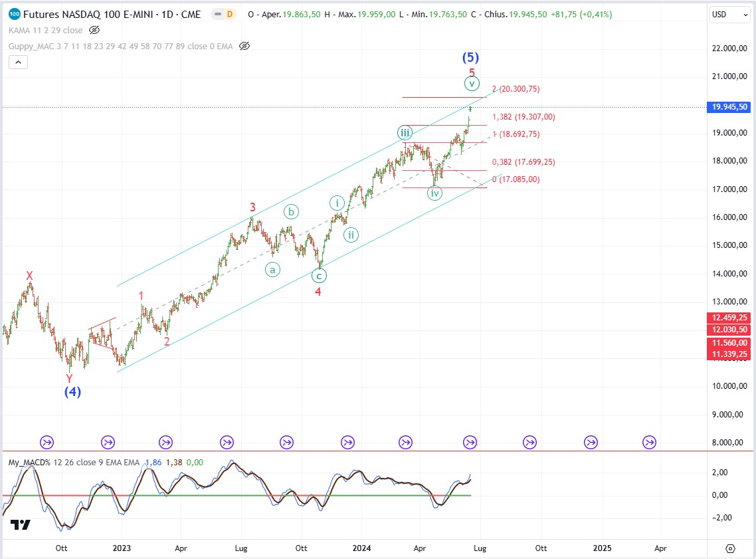
Task: Click the -2,00 MACD axis label
Action: point(721,518)
